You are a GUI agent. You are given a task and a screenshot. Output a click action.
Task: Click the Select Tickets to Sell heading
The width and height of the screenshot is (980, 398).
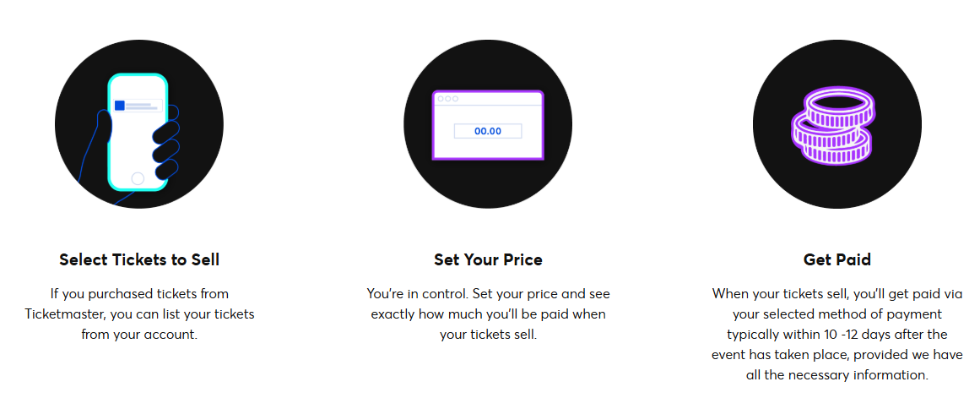(x=139, y=259)
